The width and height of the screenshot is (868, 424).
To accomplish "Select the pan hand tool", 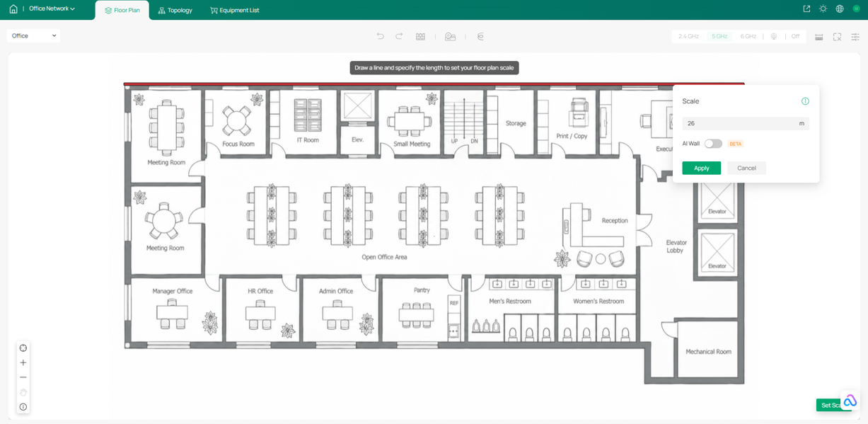I will click(23, 392).
